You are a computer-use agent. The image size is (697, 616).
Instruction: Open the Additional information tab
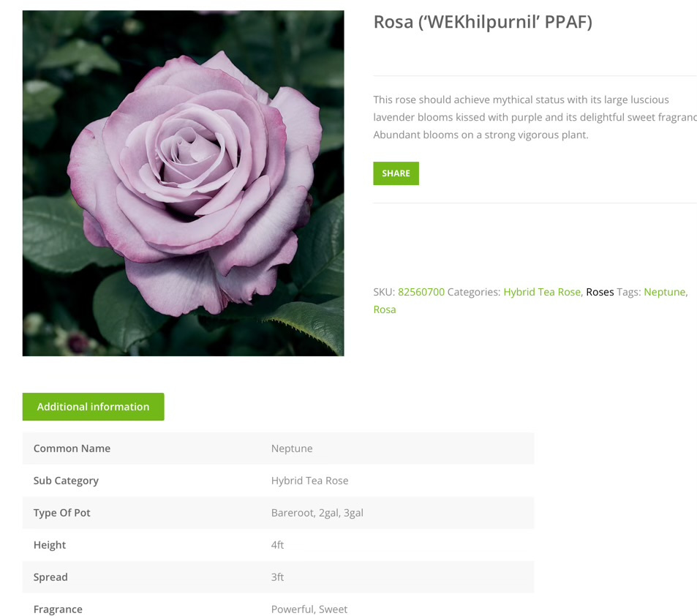(94, 407)
